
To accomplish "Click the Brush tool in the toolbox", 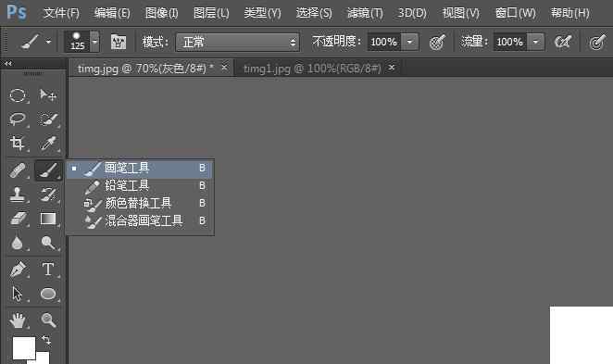I will (x=48, y=170).
